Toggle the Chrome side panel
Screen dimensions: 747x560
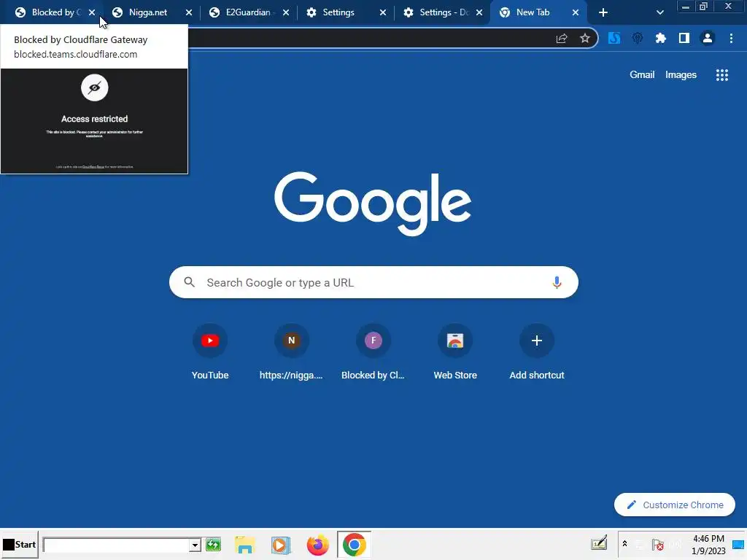(684, 38)
